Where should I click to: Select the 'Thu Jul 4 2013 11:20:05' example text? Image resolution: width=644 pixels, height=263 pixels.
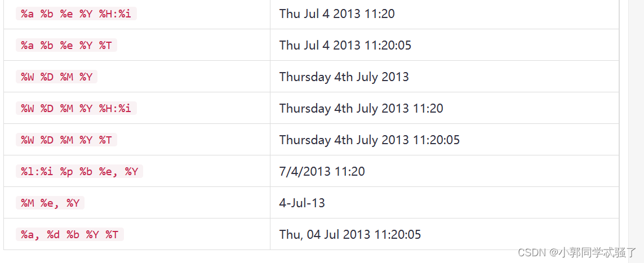[345, 45]
